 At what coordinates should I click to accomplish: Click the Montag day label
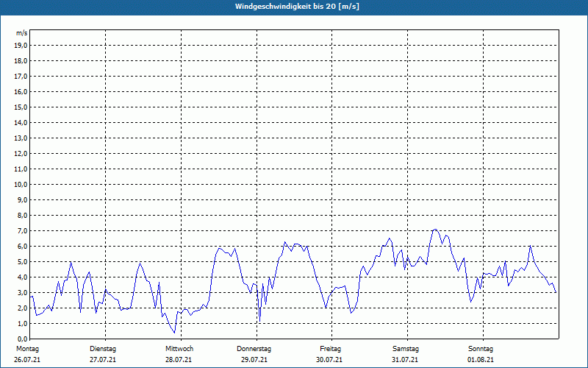tap(27, 349)
